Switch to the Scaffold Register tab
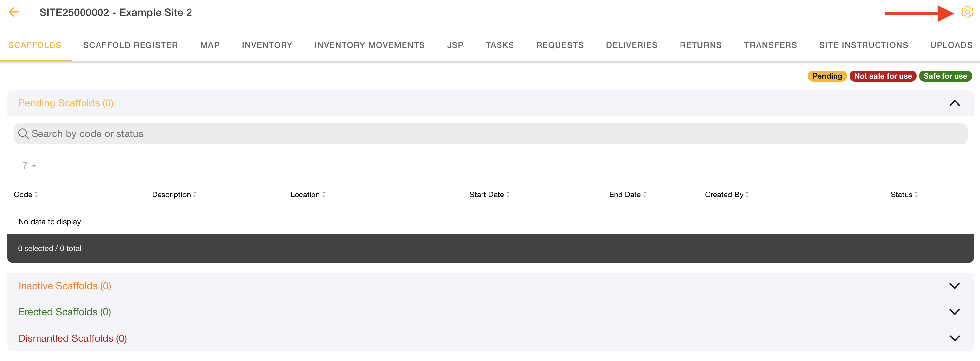 130,45
